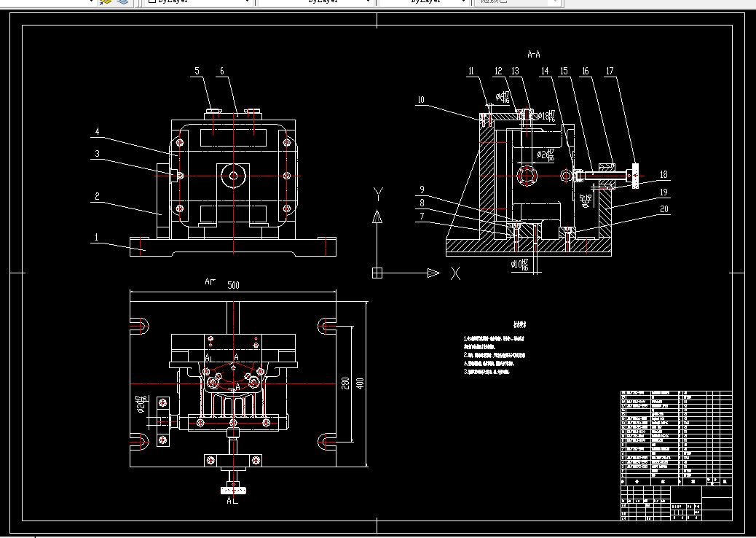The height and width of the screenshot is (538, 756).
Task: Select the ø10 H7/n6 fit dimension
Action: pyautogui.click(x=520, y=265)
